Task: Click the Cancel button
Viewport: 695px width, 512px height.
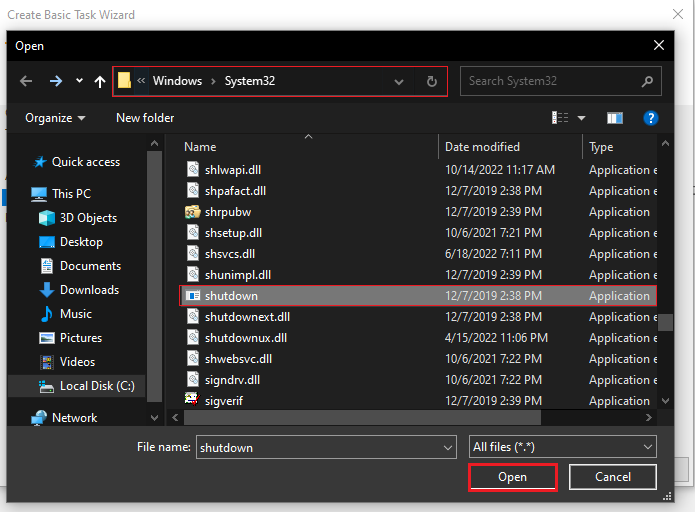Action: point(613,477)
